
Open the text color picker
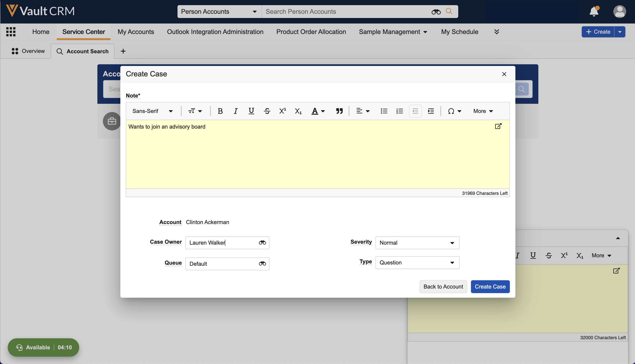pyautogui.click(x=318, y=111)
